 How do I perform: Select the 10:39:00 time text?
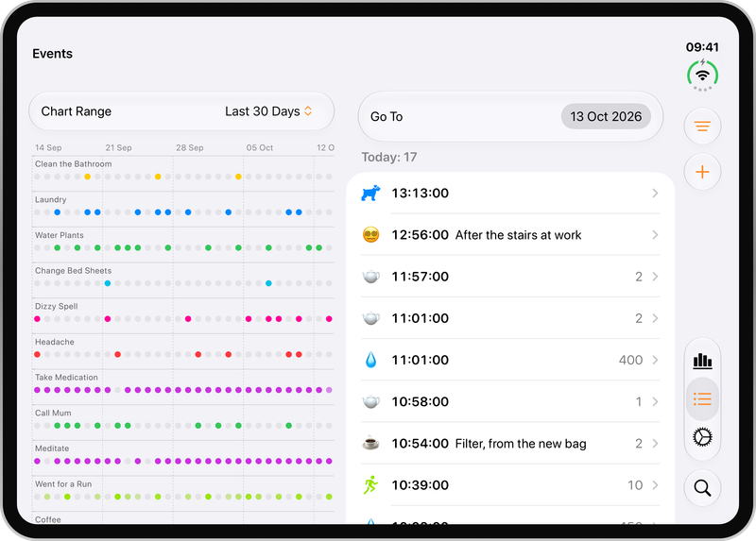tap(420, 485)
